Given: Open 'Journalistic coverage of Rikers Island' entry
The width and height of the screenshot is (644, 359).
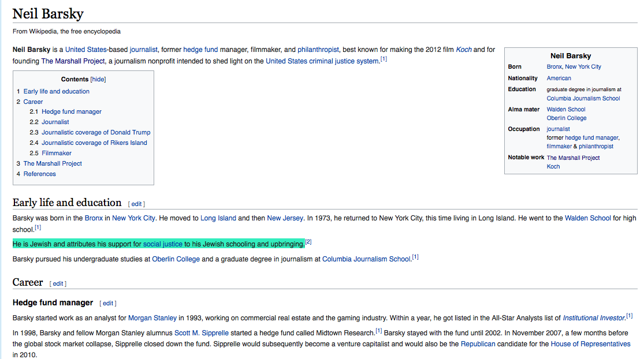Looking at the screenshot, I should tap(94, 143).
